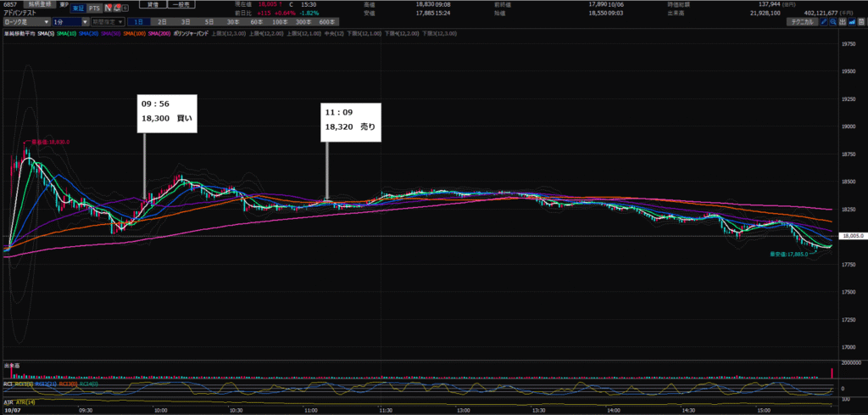Open the ローソク足 chart type dropdown
The height and width of the screenshot is (415, 868).
[x=24, y=21]
